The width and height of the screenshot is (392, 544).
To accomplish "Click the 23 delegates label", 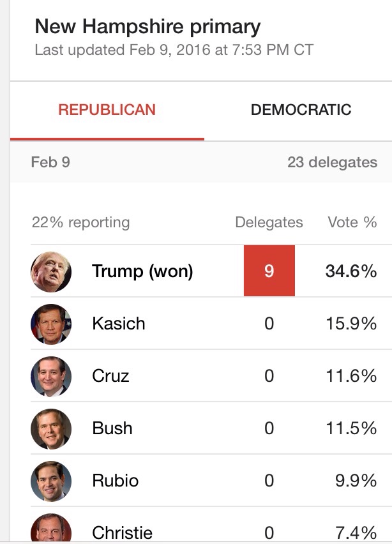I will (x=332, y=162).
